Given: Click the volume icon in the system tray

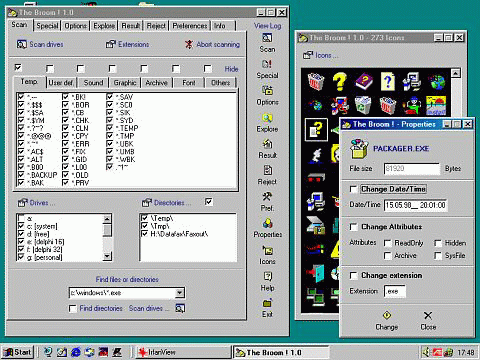Looking at the screenshot, I should tap(426, 352).
